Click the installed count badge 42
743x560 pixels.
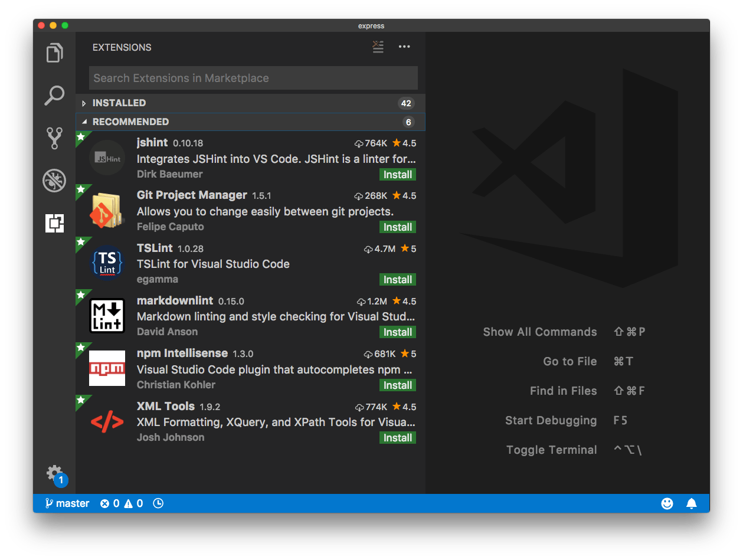(406, 103)
